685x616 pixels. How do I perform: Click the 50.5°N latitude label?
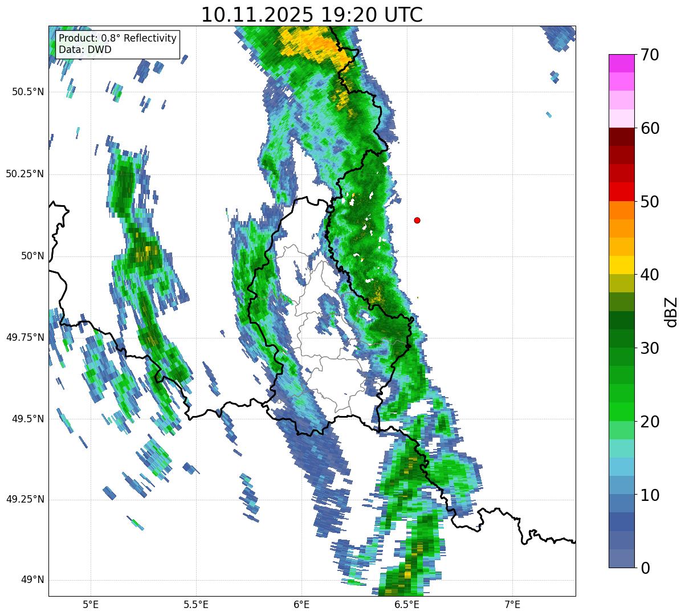pos(28,92)
